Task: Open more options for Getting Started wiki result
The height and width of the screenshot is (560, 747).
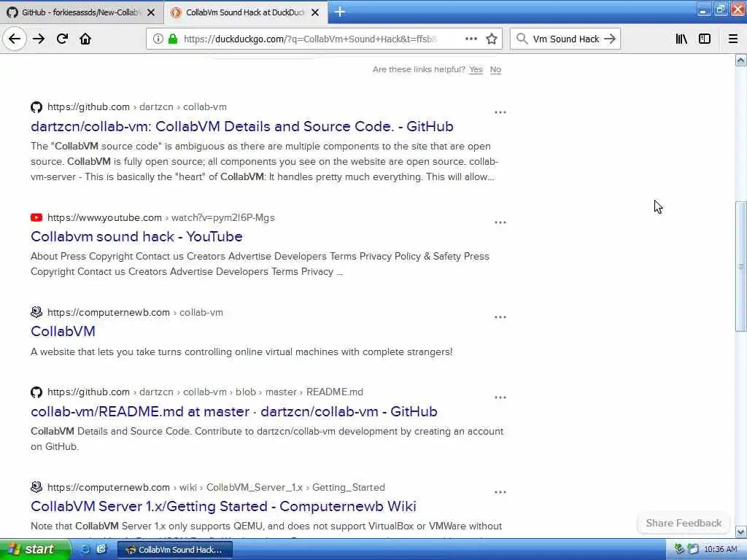Action: [500, 492]
